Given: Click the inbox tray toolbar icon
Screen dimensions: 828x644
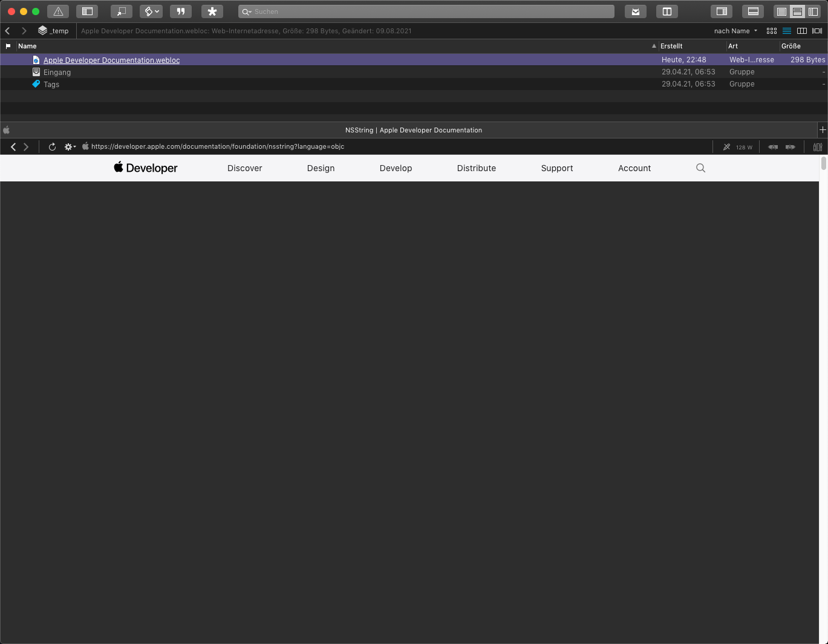Looking at the screenshot, I should (x=636, y=11).
